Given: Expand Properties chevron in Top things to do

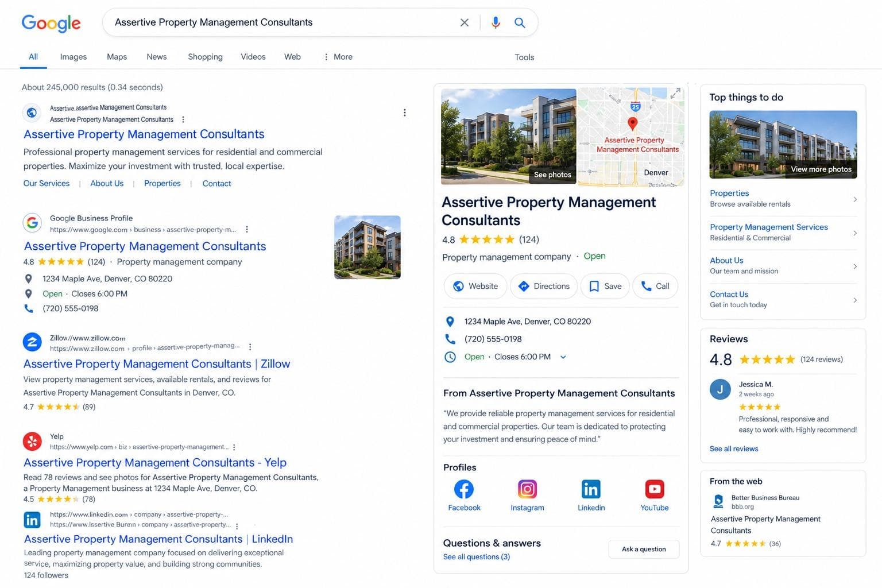Looking at the screenshot, I should (855, 199).
